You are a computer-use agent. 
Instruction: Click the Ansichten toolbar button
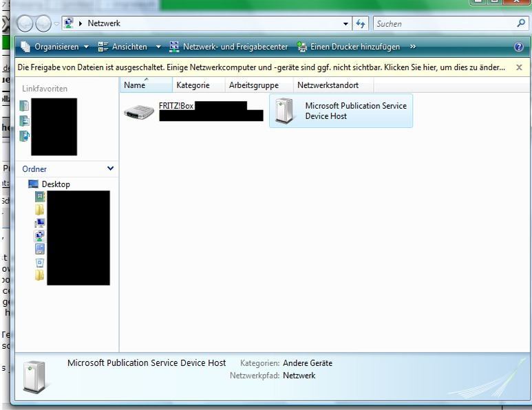point(123,47)
